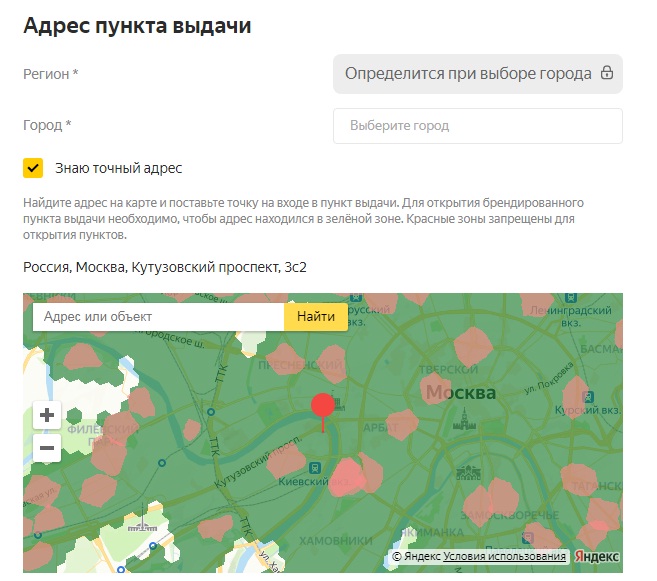Select Kievsky station train icon
This screenshot has width=657, height=581.
coord(315,467)
